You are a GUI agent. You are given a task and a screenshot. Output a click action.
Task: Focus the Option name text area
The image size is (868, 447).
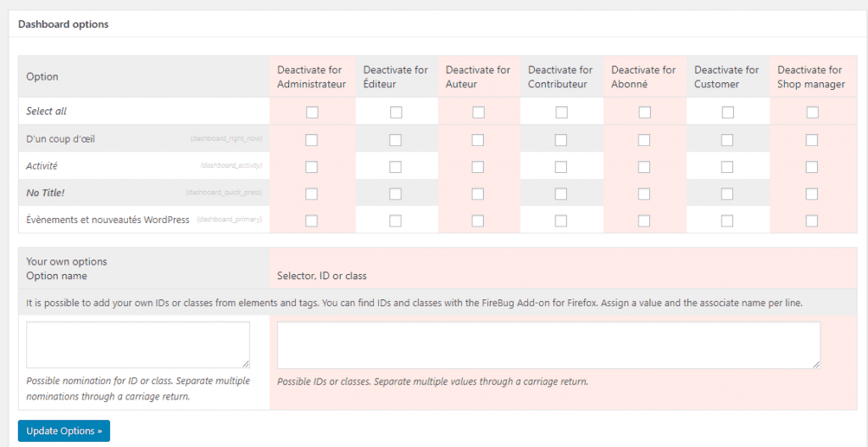(x=138, y=344)
